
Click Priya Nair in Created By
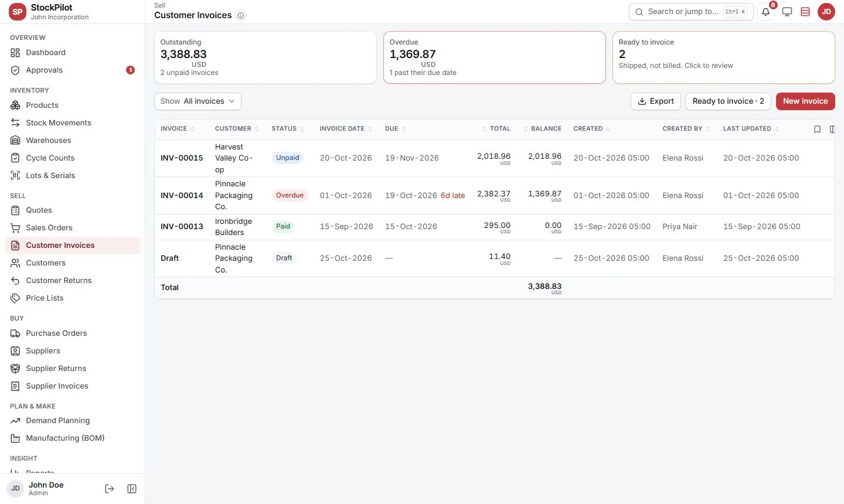click(680, 227)
